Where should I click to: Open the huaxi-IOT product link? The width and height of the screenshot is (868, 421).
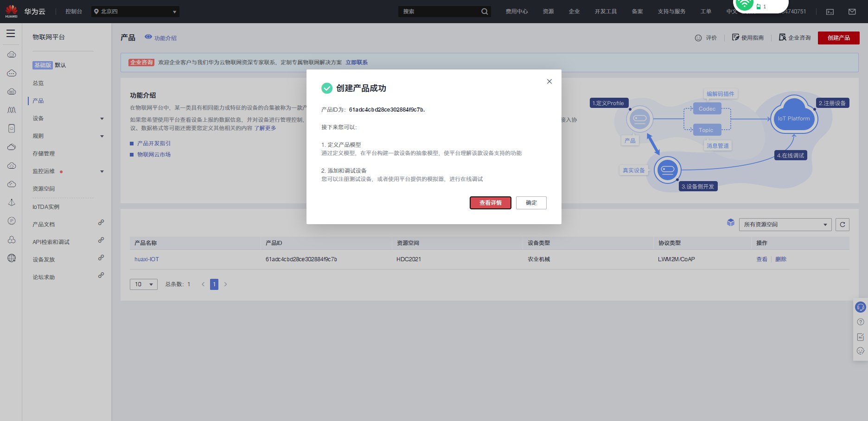pyautogui.click(x=147, y=259)
